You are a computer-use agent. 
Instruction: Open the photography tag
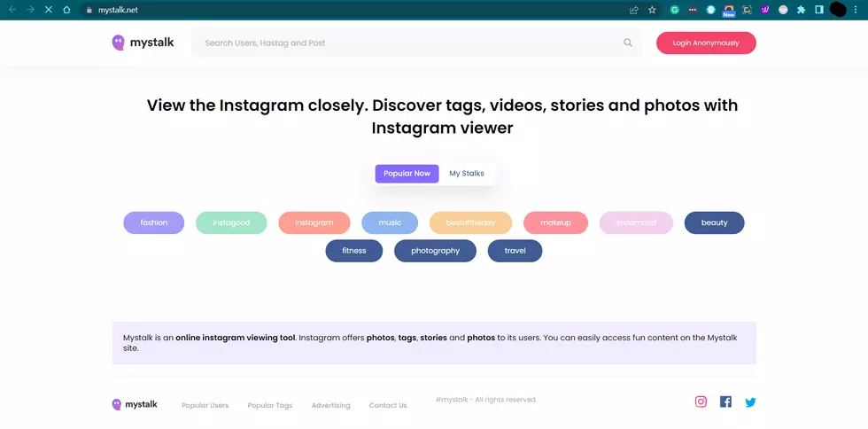tap(435, 251)
